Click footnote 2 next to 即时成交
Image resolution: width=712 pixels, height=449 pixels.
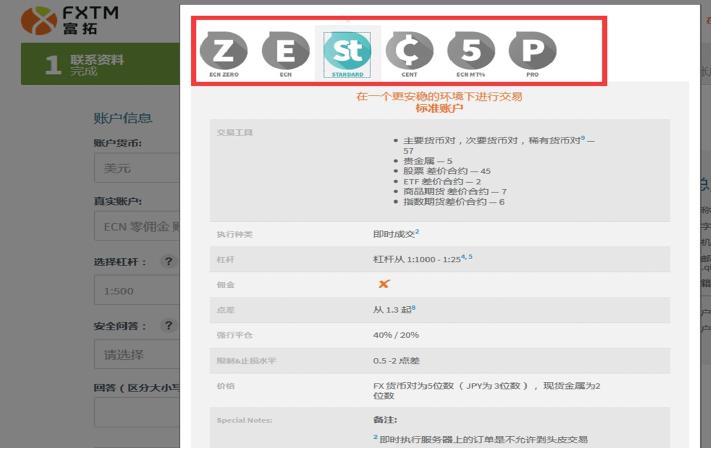point(417,232)
